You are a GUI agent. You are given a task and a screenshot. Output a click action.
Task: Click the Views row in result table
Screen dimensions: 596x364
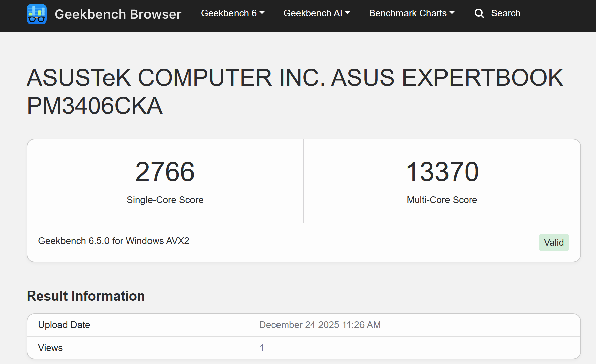click(304, 348)
